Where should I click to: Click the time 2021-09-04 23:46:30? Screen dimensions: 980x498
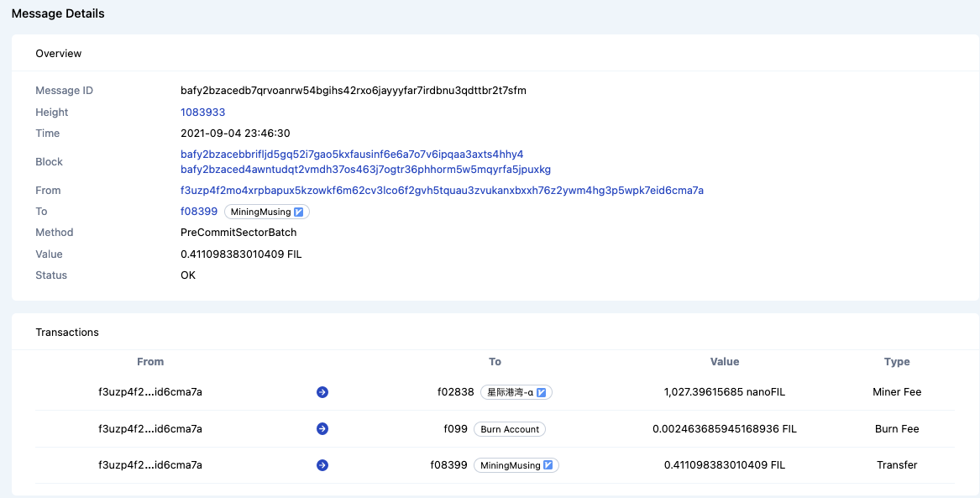coord(235,133)
